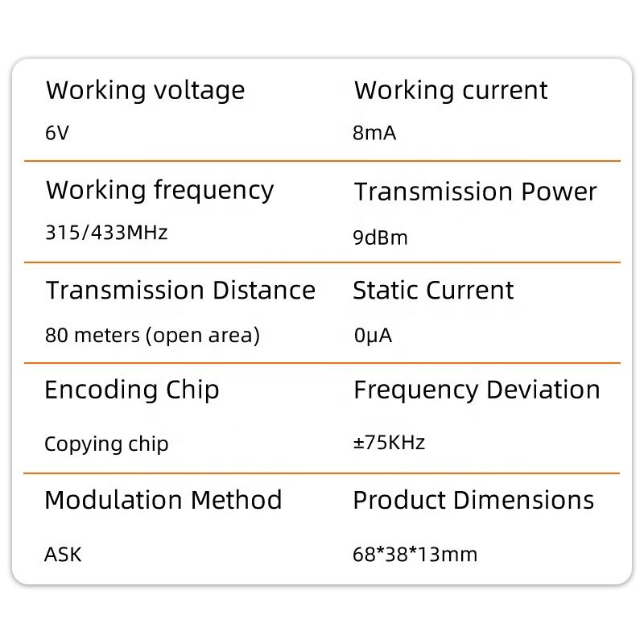The image size is (644, 644).
Task: Click the Working voltage heading
Action: click(x=145, y=90)
